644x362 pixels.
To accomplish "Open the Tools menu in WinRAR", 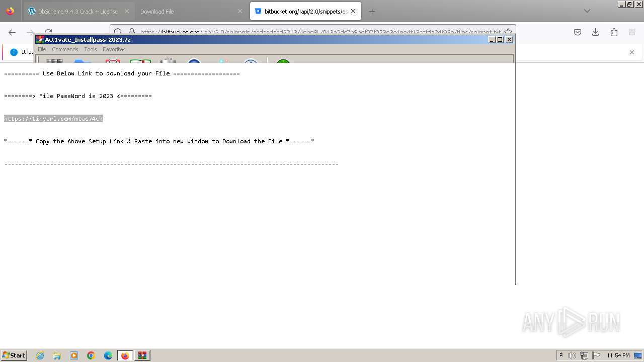I will pyautogui.click(x=91, y=49).
